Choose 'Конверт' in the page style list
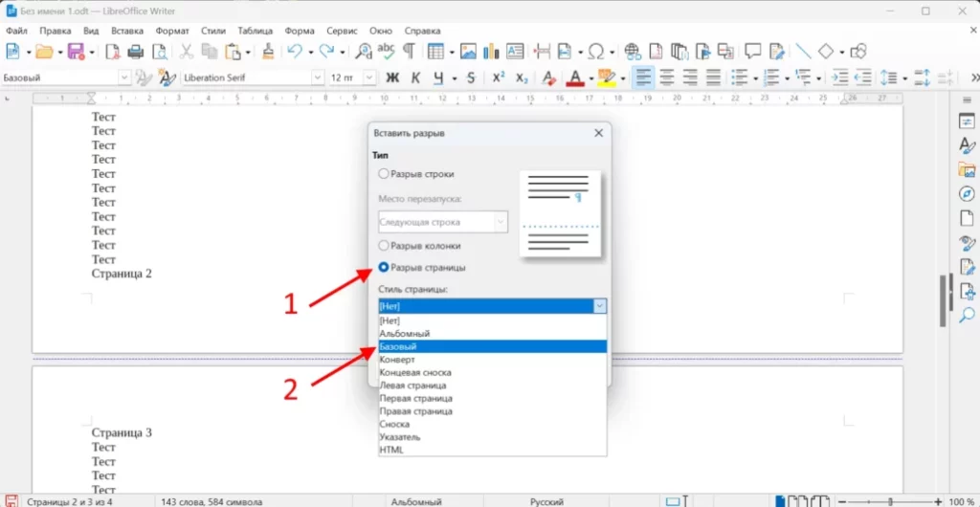 pos(493,360)
